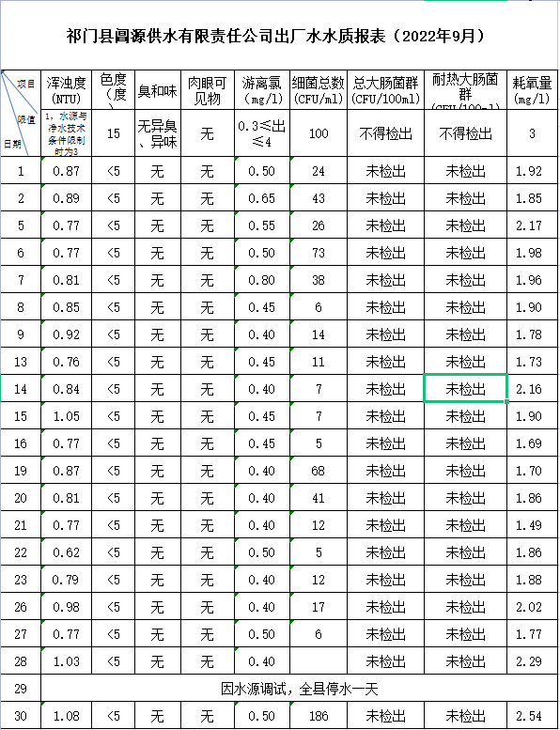Select the 游离氯 header cell

pyautogui.click(x=262, y=90)
